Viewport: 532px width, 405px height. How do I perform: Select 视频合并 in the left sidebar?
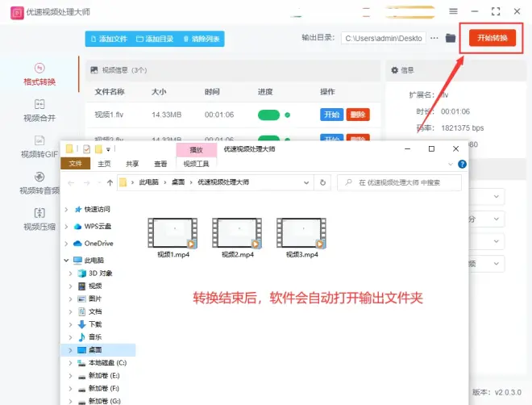click(39, 111)
